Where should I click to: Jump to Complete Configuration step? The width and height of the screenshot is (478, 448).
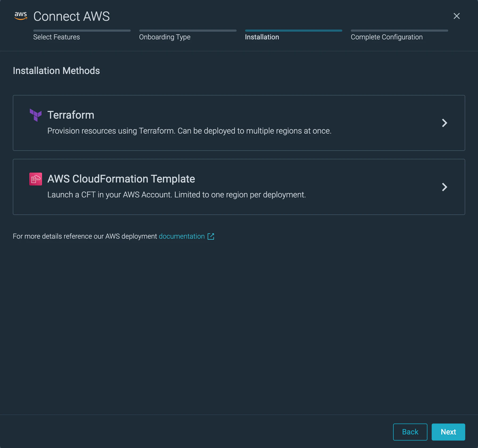point(387,37)
